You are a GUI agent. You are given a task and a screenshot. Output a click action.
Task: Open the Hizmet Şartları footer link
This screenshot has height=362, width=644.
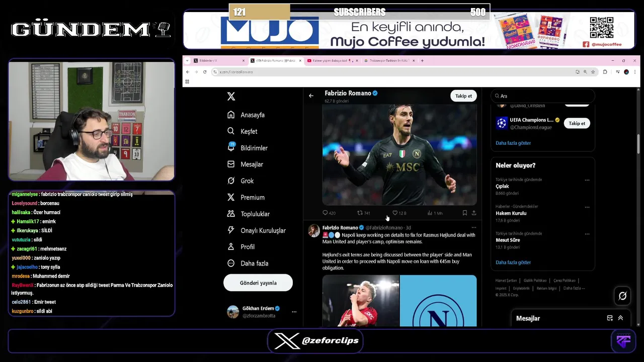pos(506,281)
